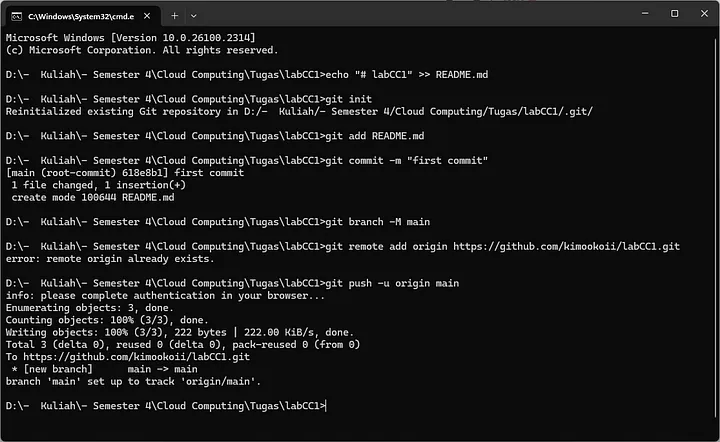Expand the new tab profile dropdown
The image size is (720, 442).
click(193, 14)
